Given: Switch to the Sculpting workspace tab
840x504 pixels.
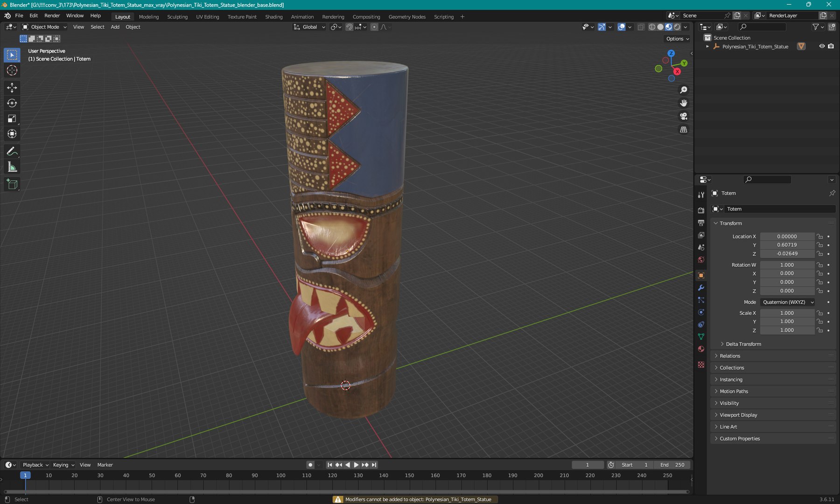Looking at the screenshot, I should pos(177,17).
